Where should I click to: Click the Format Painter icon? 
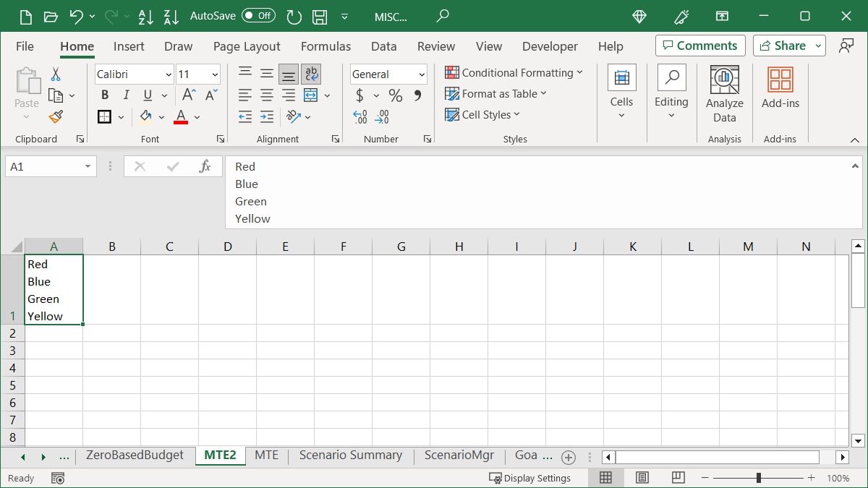pyautogui.click(x=56, y=116)
